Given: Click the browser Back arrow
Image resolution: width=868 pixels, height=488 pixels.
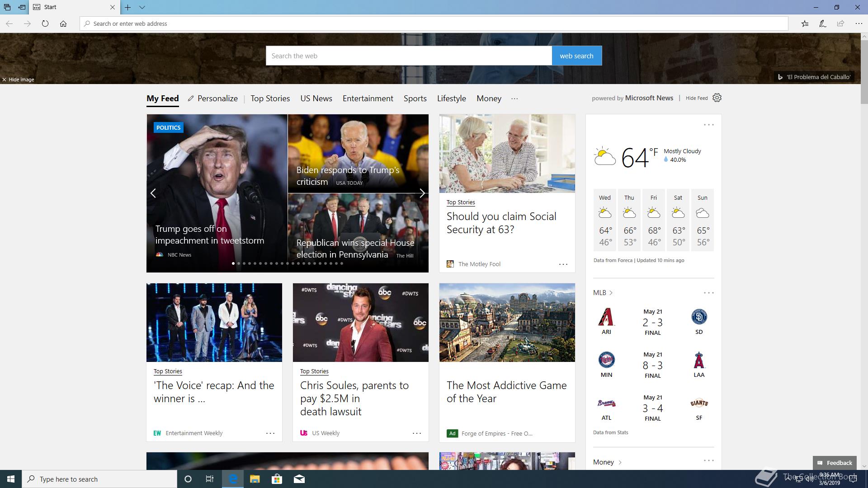Looking at the screenshot, I should click(9, 23).
